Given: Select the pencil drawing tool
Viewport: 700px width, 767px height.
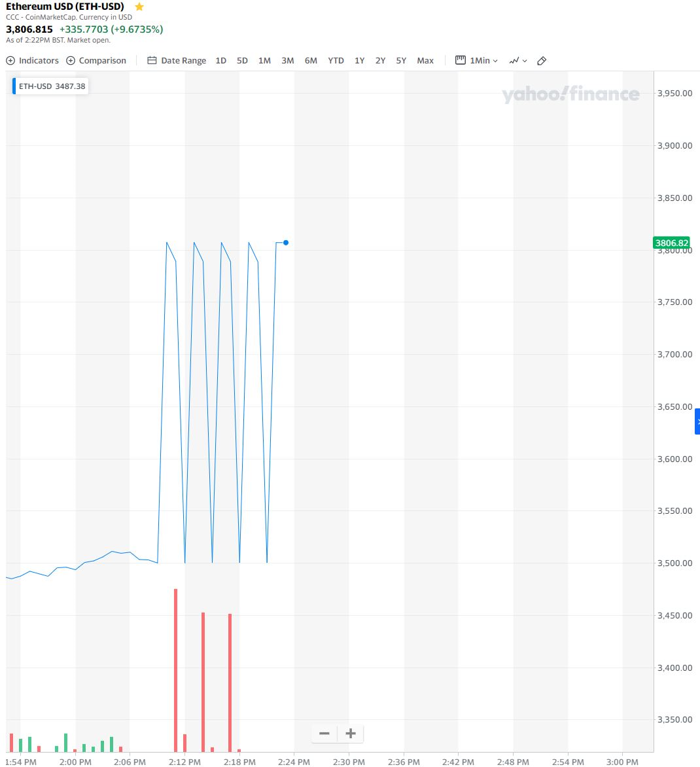Looking at the screenshot, I should coord(542,60).
